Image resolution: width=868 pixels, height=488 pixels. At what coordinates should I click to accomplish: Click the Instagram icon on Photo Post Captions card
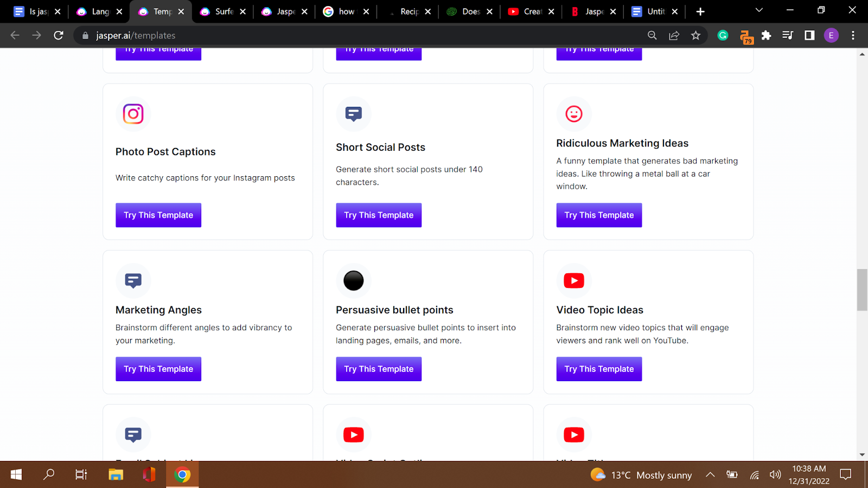[x=133, y=114]
